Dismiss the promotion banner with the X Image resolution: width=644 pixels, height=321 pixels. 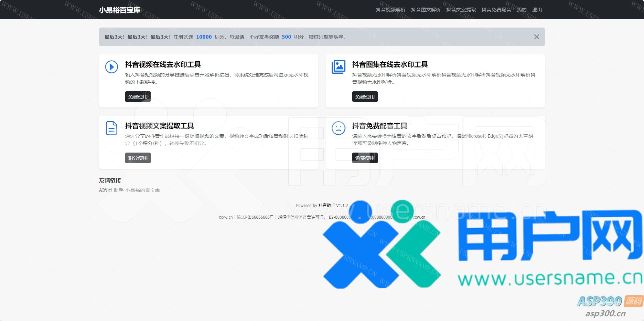coord(536,37)
